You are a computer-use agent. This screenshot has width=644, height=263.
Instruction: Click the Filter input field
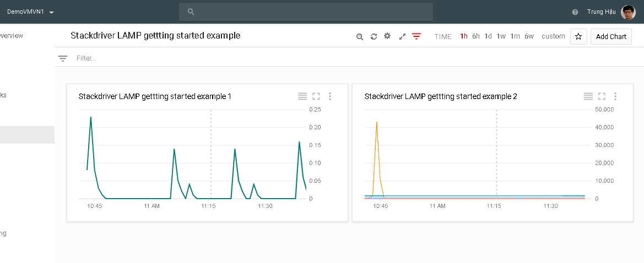(x=220, y=58)
